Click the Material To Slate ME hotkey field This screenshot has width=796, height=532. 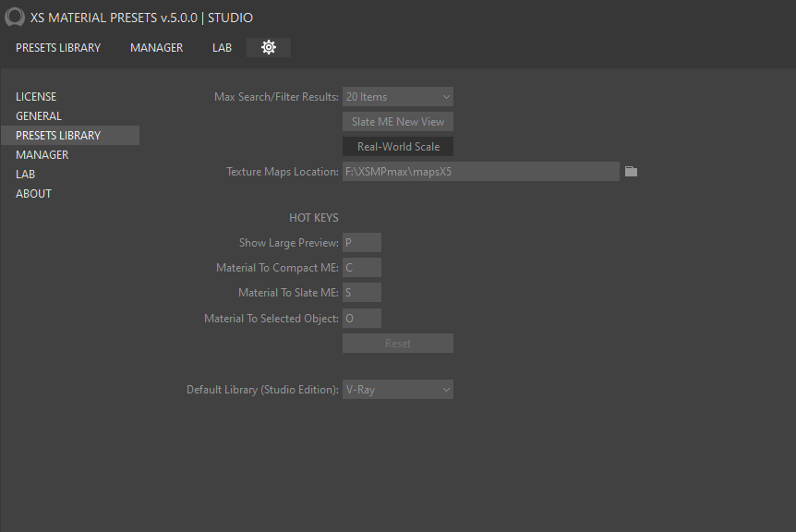[x=362, y=293]
